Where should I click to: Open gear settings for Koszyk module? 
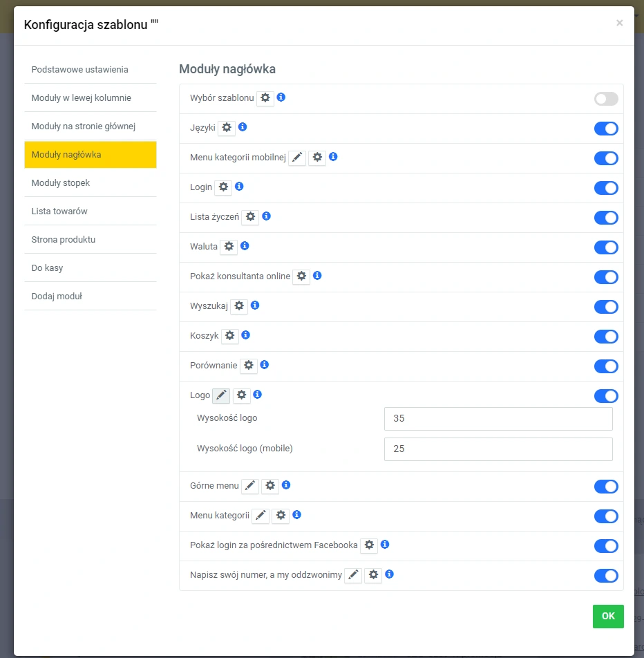click(230, 336)
